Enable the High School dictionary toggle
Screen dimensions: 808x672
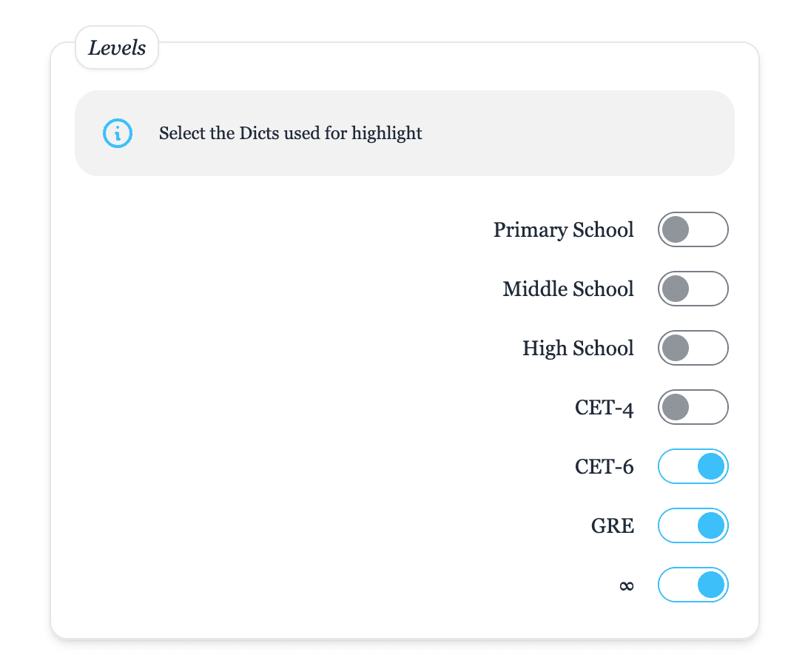point(693,348)
